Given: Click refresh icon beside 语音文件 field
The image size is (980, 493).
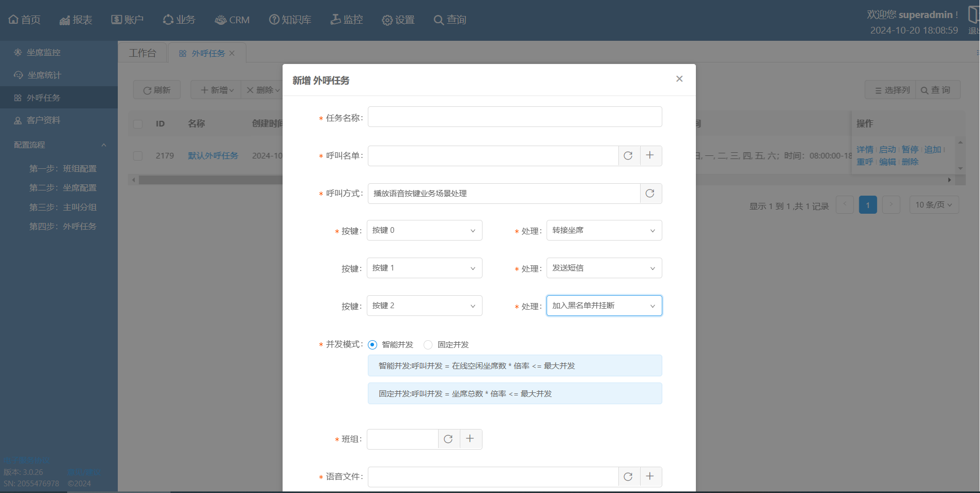Looking at the screenshot, I should coord(628,477).
